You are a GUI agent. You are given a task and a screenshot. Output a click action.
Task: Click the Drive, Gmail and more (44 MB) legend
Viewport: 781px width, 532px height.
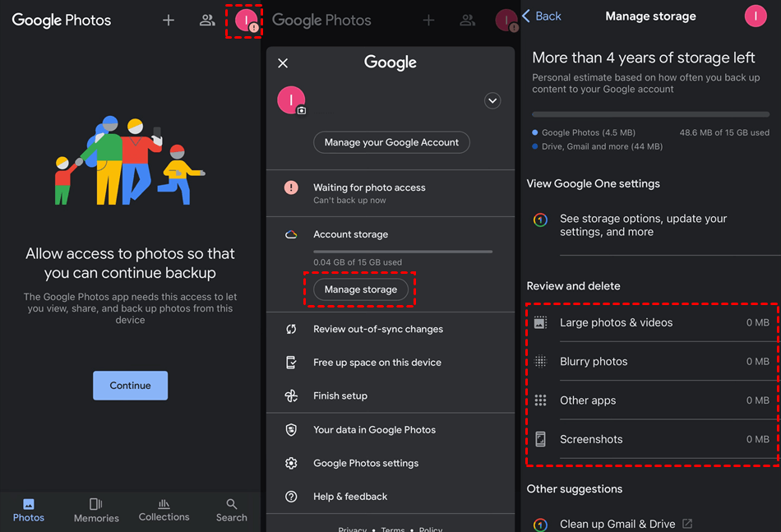[x=597, y=146]
